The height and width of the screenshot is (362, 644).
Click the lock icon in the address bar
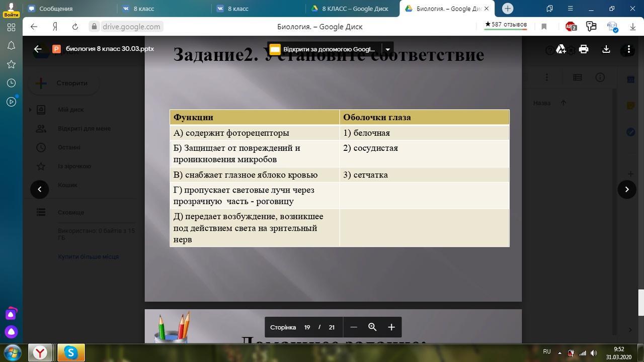pyautogui.click(x=94, y=27)
